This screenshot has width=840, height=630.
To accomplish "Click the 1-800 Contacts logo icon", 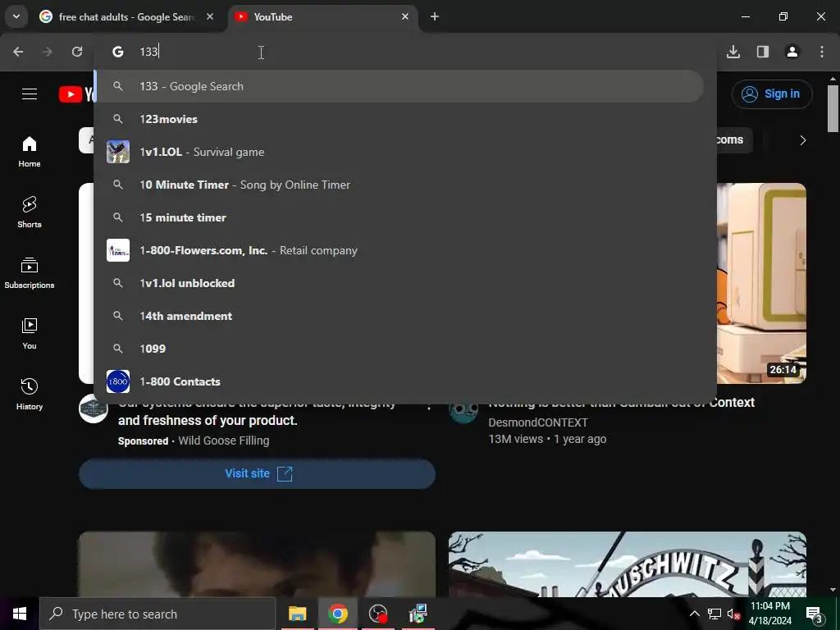I will click(118, 381).
